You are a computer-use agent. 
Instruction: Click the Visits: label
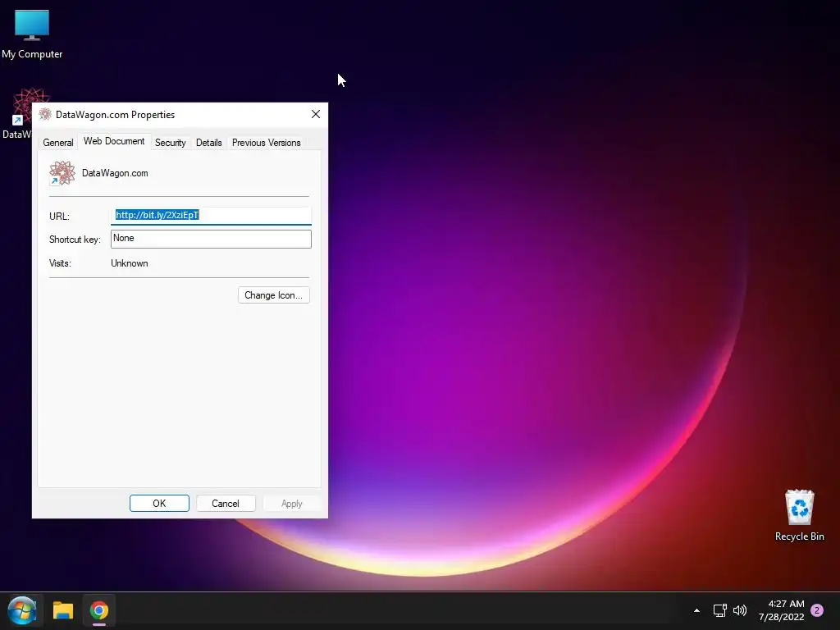(x=60, y=263)
